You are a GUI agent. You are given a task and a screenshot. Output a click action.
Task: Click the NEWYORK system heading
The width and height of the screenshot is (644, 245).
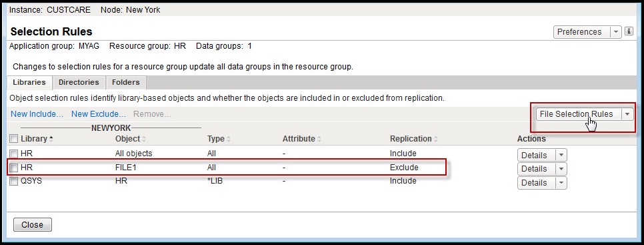click(x=111, y=128)
